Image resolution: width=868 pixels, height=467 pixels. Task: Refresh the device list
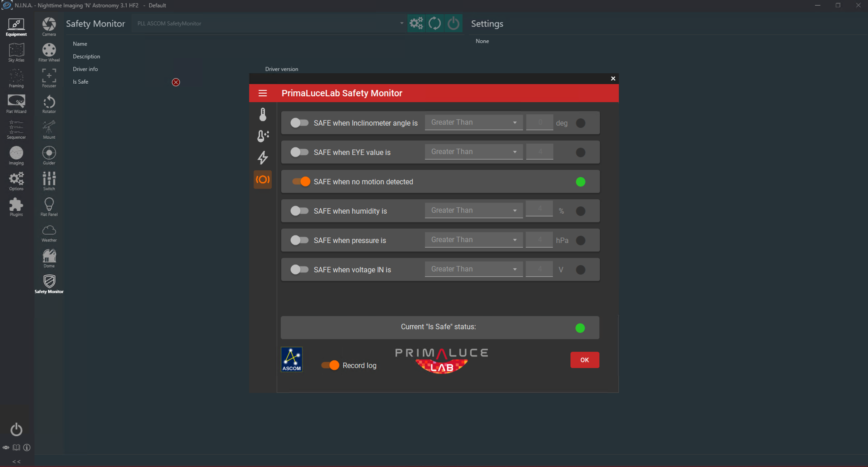point(434,23)
